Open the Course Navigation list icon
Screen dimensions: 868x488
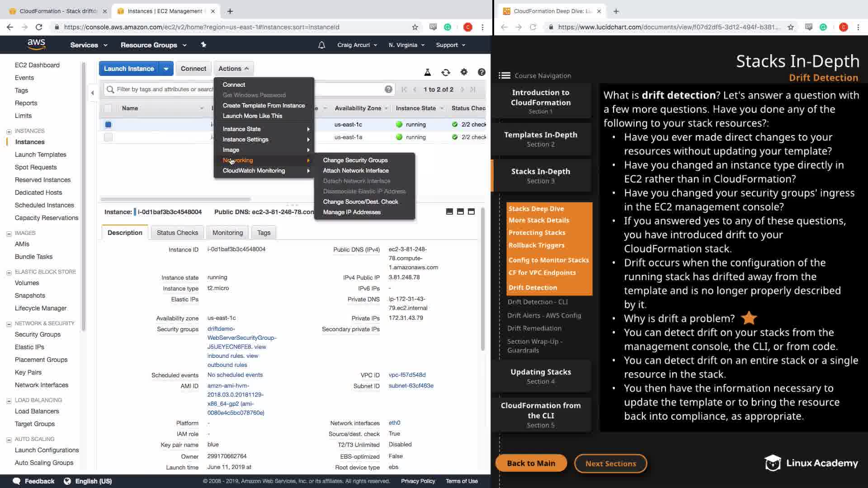tap(504, 75)
